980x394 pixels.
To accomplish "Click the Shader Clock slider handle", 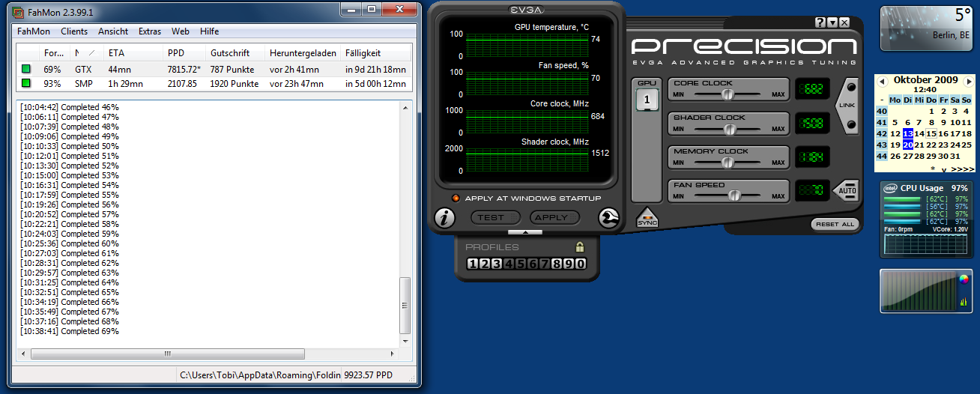I will tap(728, 129).
